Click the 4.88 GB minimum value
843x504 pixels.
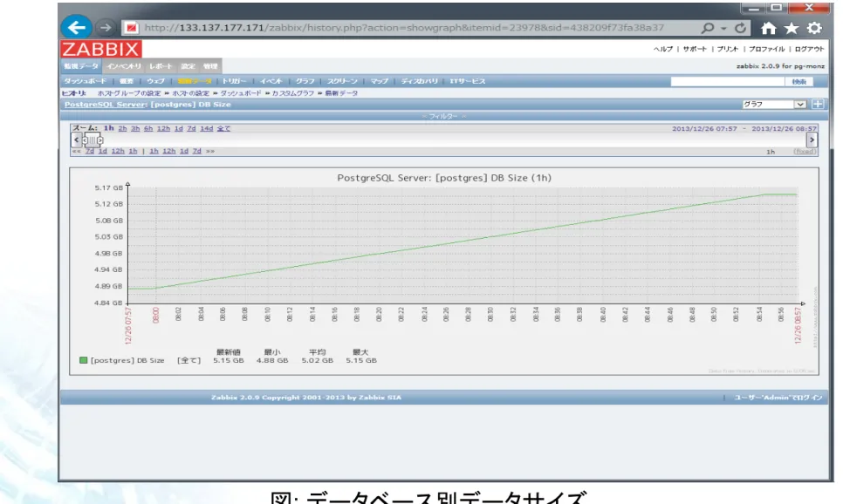click(272, 360)
